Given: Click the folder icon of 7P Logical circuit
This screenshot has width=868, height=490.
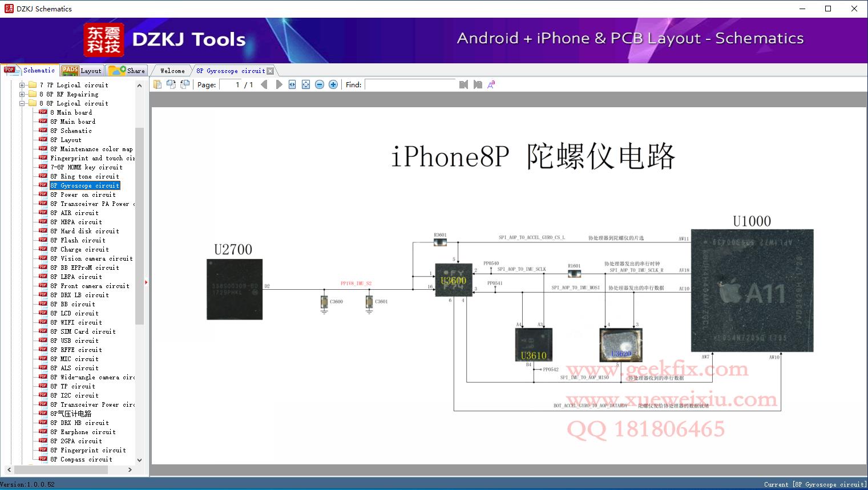Looking at the screenshot, I should pyautogui.click(x=33, y=85).
